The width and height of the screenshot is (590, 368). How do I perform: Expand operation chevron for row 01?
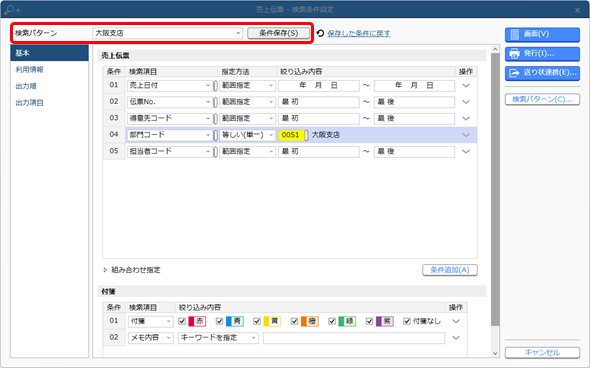tap(466, 86)
